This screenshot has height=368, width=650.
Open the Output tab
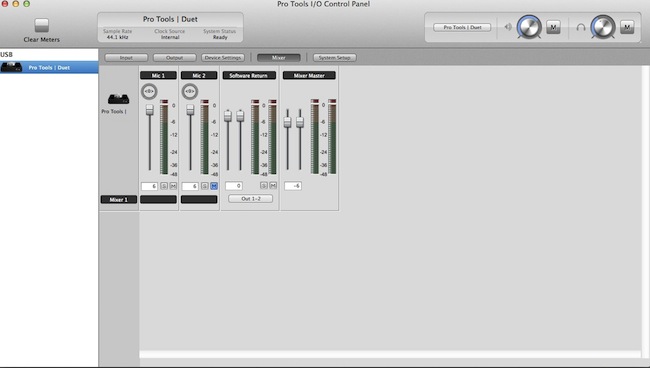point(175,58)
